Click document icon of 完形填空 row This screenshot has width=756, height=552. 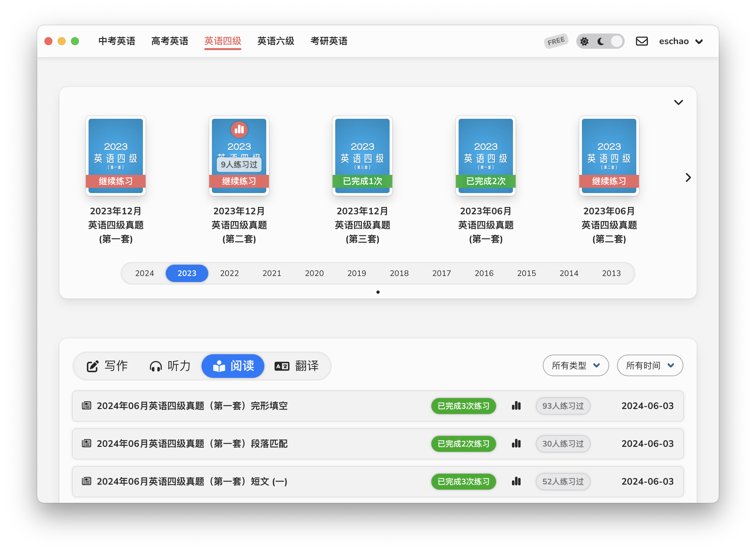click(x=87, y=406)
